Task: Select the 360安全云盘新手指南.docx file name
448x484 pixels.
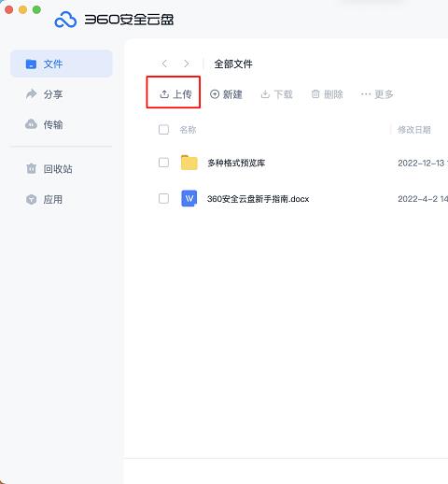Action: click(258, 199)
